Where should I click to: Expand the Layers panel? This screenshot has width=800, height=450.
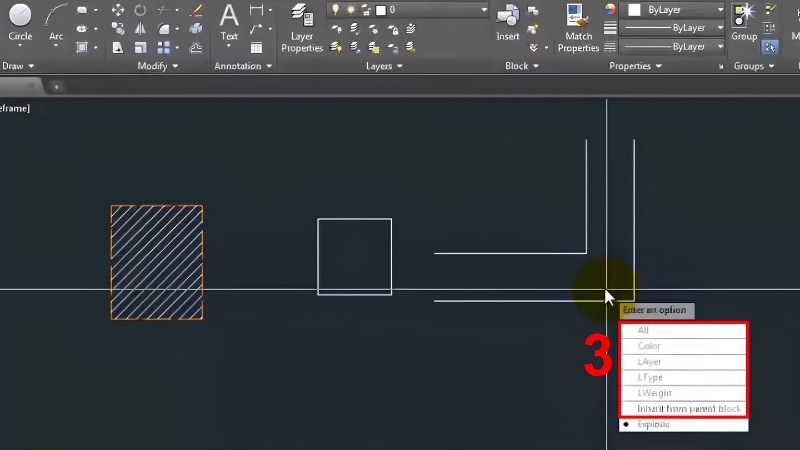pos(384,66)
